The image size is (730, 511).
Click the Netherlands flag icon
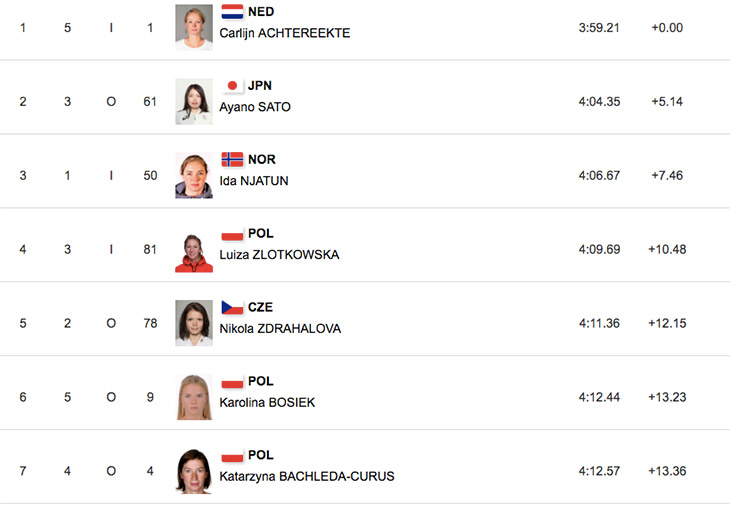coord(232,12)
